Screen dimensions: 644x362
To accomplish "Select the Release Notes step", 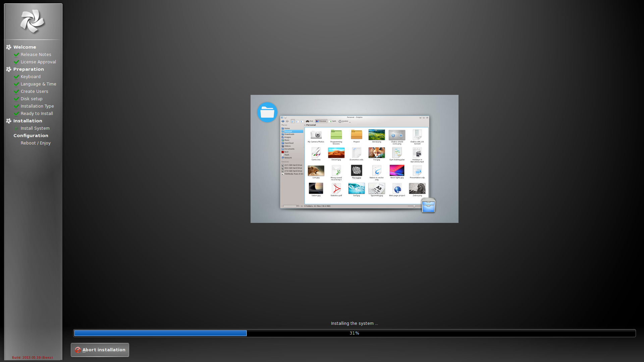I will pos(36,55).
